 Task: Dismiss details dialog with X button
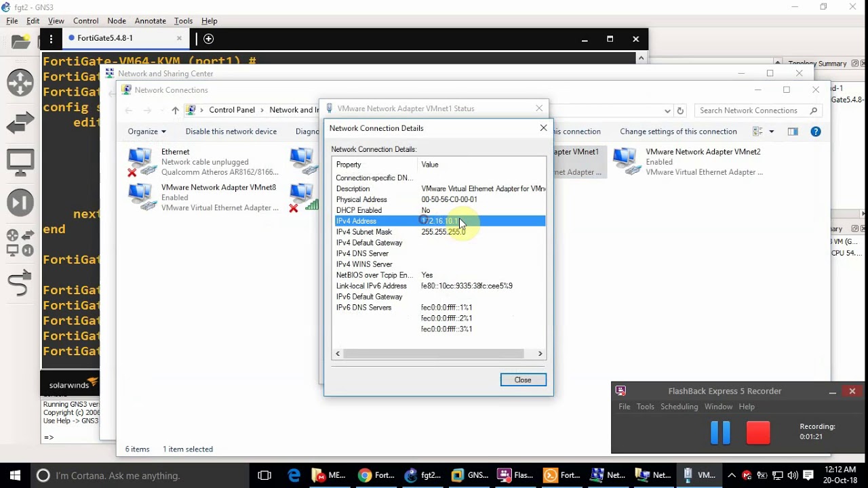point(543,128)
